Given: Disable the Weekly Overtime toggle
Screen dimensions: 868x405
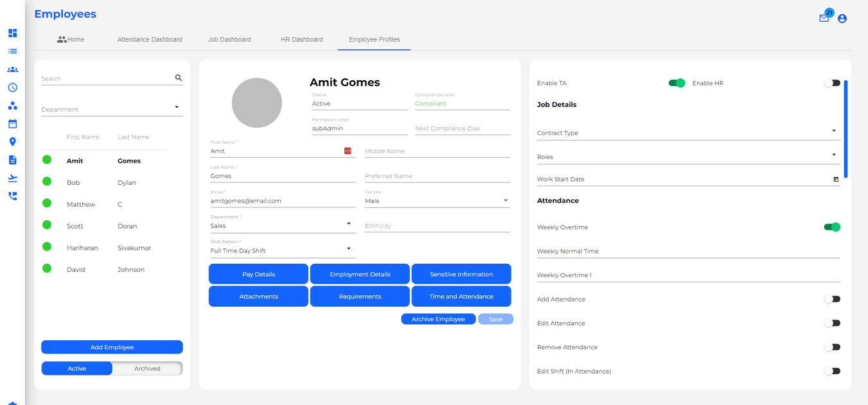Looking at the screenshot, I should (831, 227).
